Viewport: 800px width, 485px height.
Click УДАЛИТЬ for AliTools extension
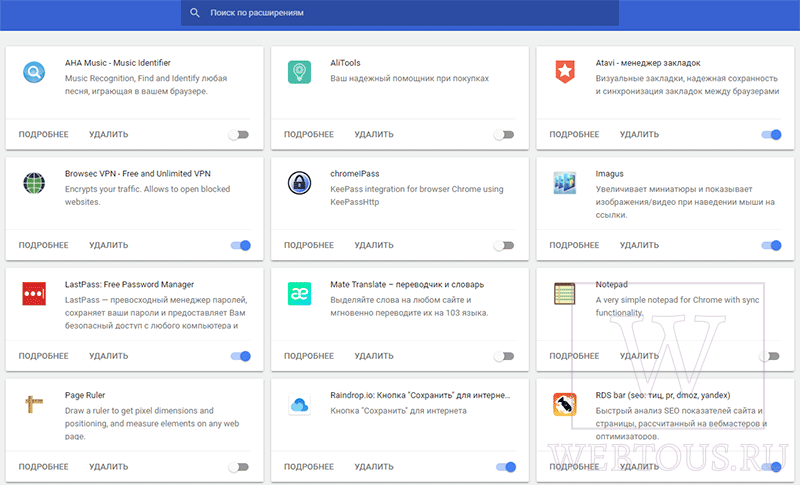click(374, 135)
